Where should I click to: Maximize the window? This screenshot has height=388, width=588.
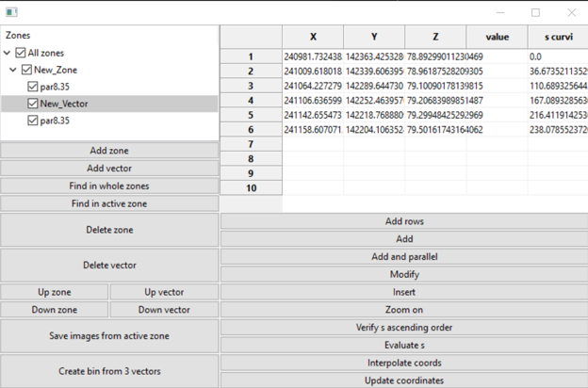point(536,13)
